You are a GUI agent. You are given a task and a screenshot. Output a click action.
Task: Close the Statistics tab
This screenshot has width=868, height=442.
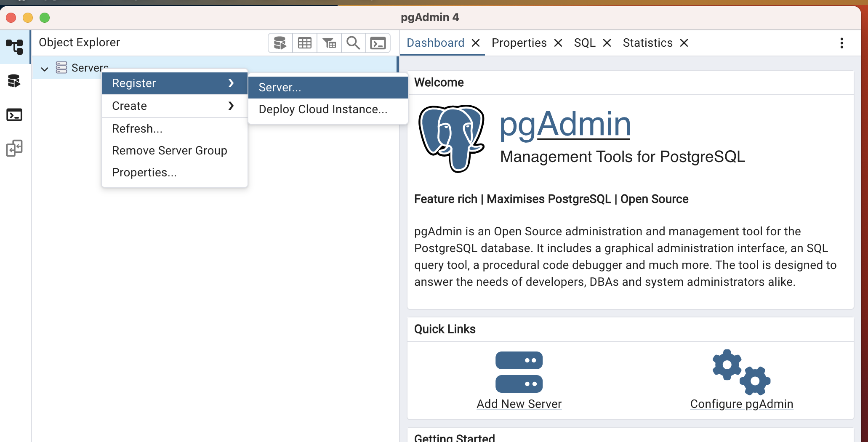click(684, 43)
